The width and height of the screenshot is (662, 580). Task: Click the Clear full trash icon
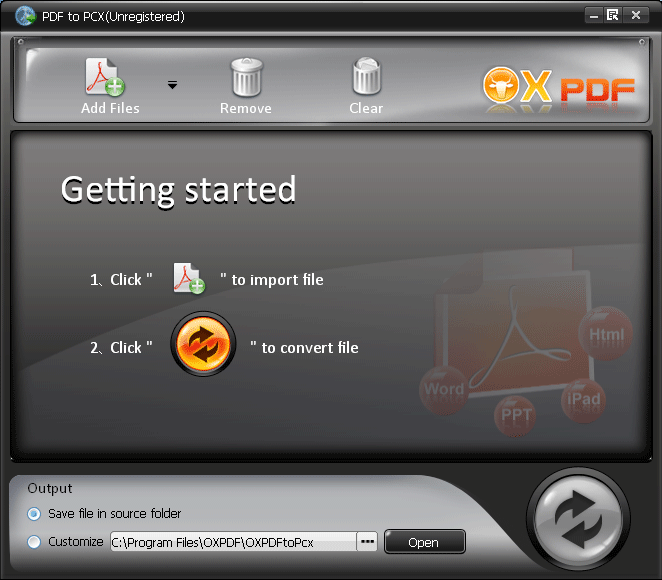point(366,76)
